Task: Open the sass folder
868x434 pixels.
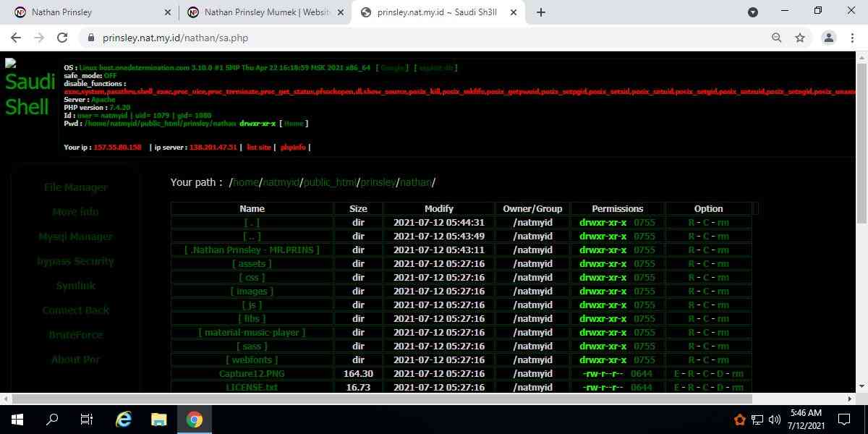Action: [252, 346]
